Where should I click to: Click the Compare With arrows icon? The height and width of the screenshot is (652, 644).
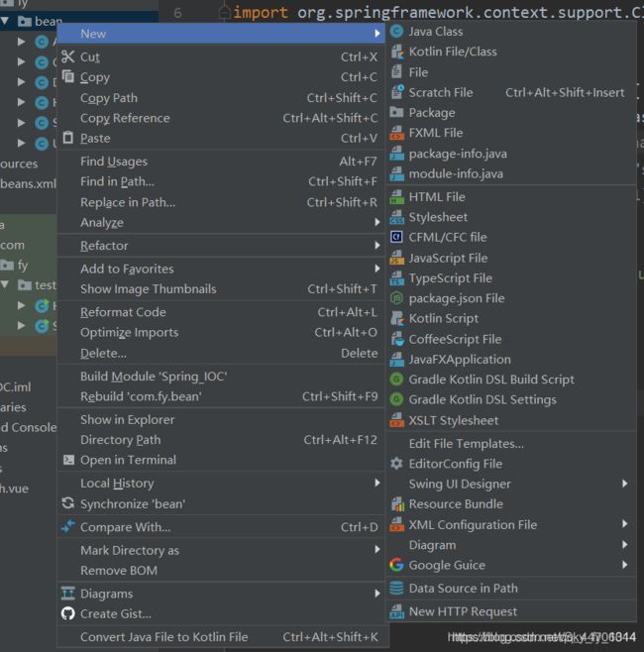(68, 526)
